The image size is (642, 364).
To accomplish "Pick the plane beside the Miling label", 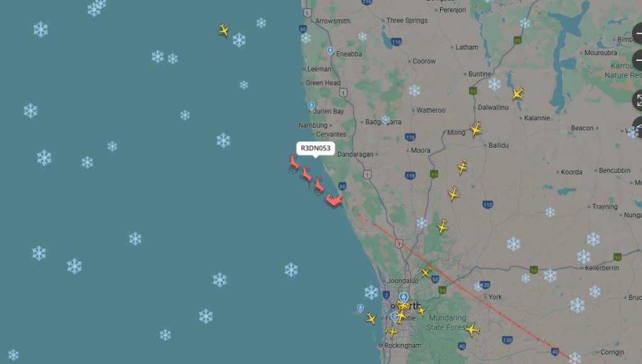I will (476, 129).
